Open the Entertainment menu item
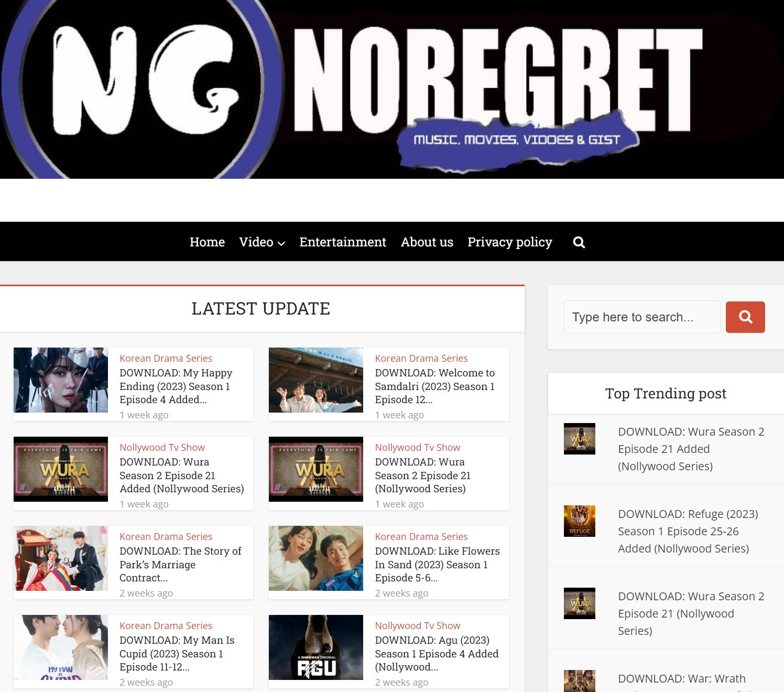This screenshot has height=692, width=784. 343,242
